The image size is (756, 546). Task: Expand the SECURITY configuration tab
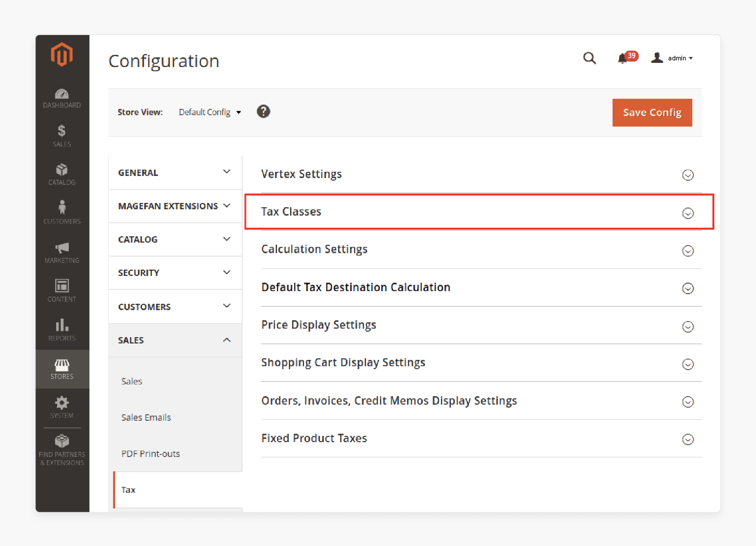tap(175, 273)
